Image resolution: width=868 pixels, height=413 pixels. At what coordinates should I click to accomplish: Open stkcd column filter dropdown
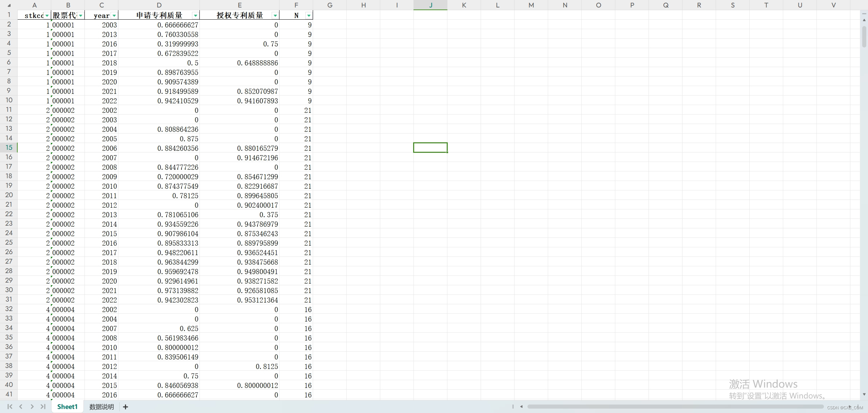[47, 16]
